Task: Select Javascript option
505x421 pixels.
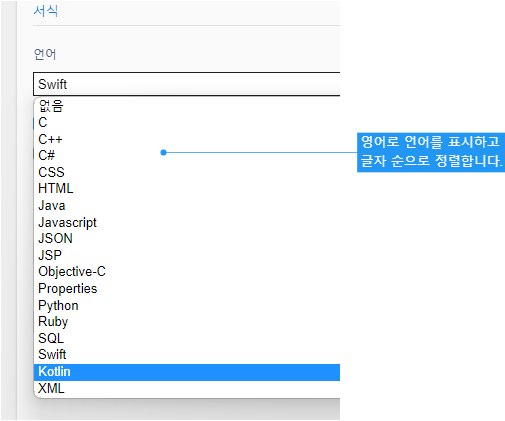Action: point(187,222)
